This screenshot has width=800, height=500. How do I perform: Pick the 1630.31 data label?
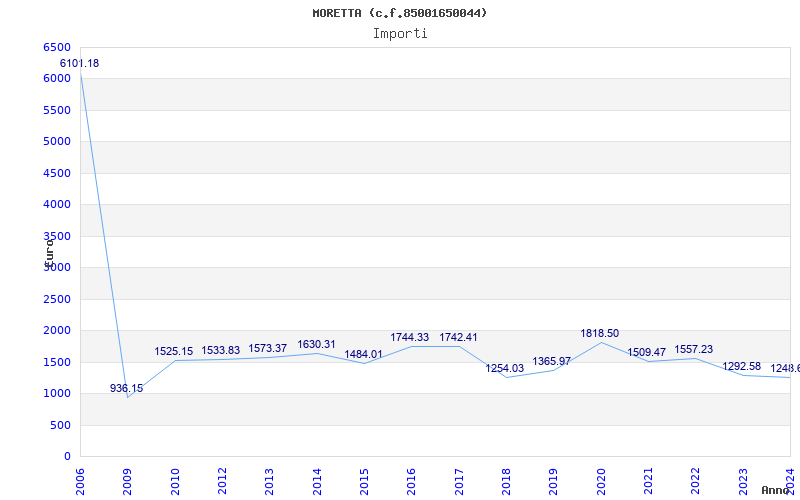point(316,345)
